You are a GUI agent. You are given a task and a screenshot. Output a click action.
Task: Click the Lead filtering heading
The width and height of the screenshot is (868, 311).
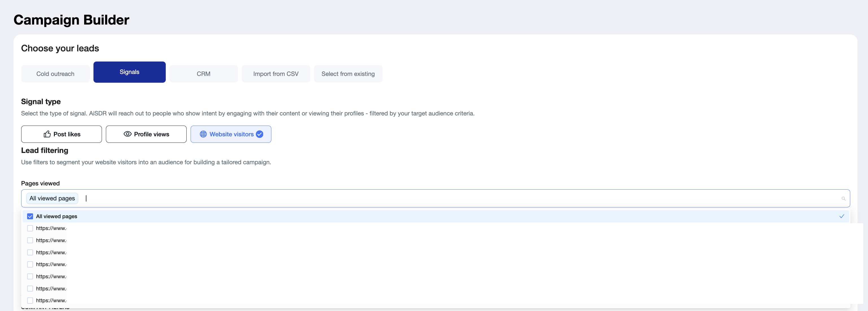click(45, 150)
